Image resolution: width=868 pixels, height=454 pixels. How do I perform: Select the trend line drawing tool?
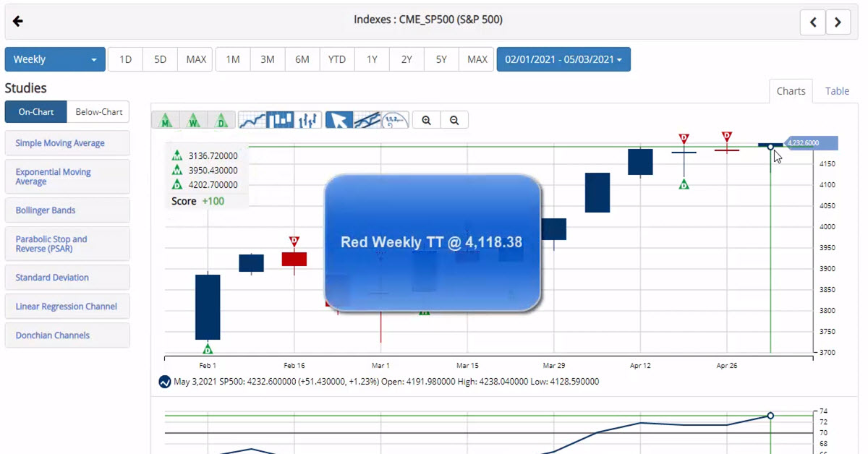click(367, 120)
